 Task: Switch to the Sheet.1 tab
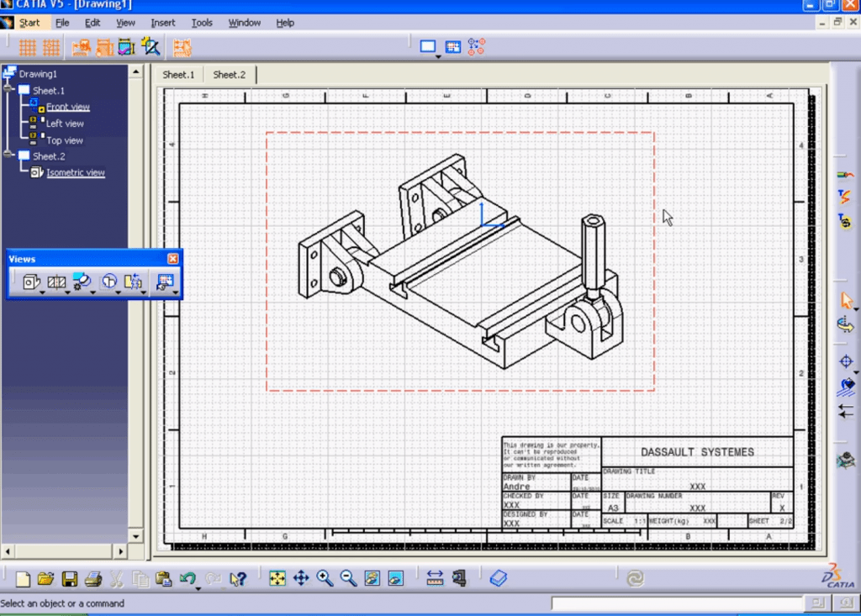[178, 75]
